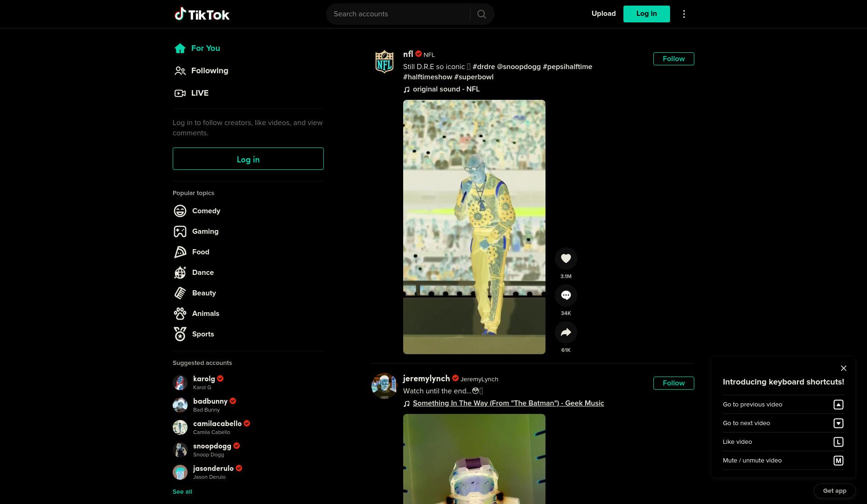Click the LIVE camera icon
Screen dimensions: 867x504
pyautogui.click(x=180, y=93)
